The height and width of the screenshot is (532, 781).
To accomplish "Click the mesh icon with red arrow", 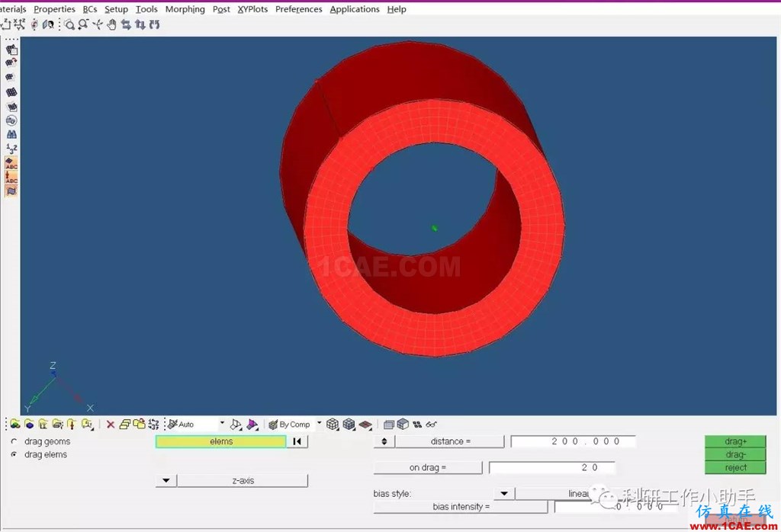I will pyautogui.click(x=11, y=62).
